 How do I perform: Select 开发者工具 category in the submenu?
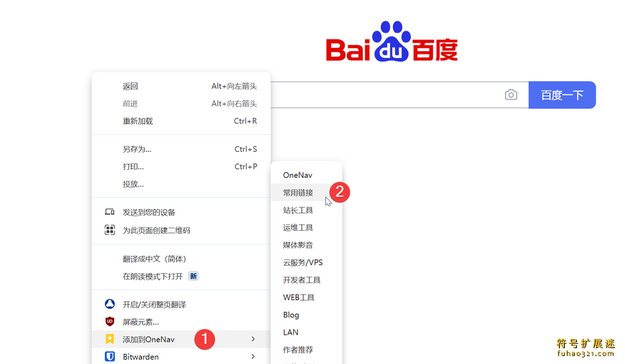(x=306, y=280)
